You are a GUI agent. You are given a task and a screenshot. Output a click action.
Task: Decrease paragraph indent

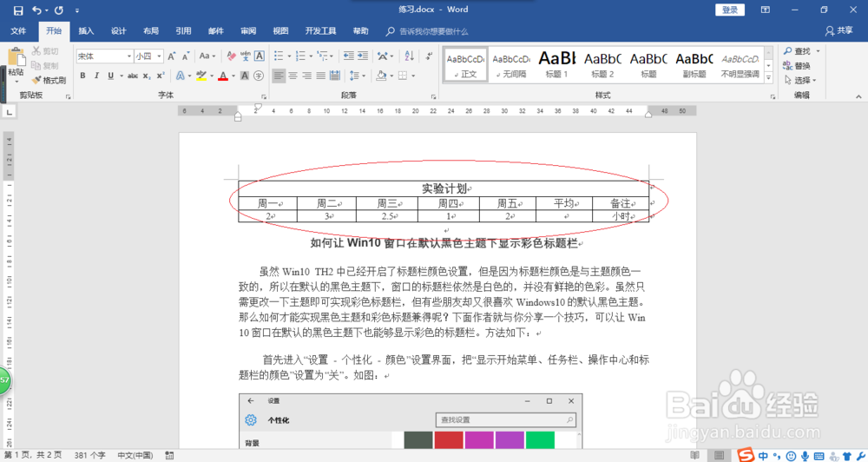click(349, 56)
